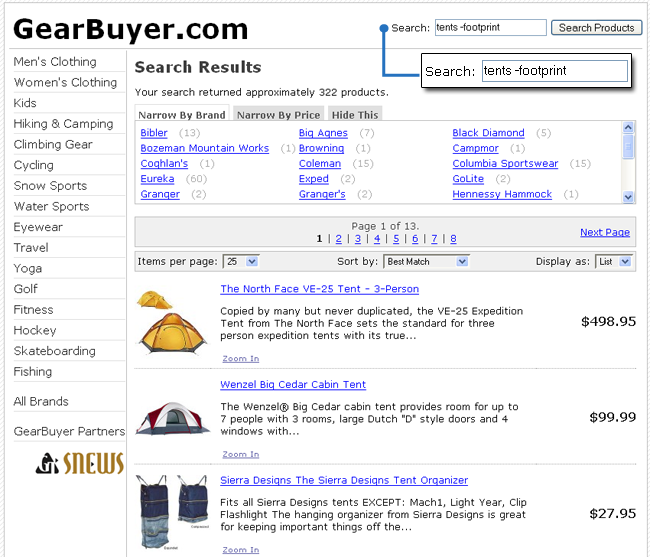Click the brand list scroll down arrow

coord(628,197)
